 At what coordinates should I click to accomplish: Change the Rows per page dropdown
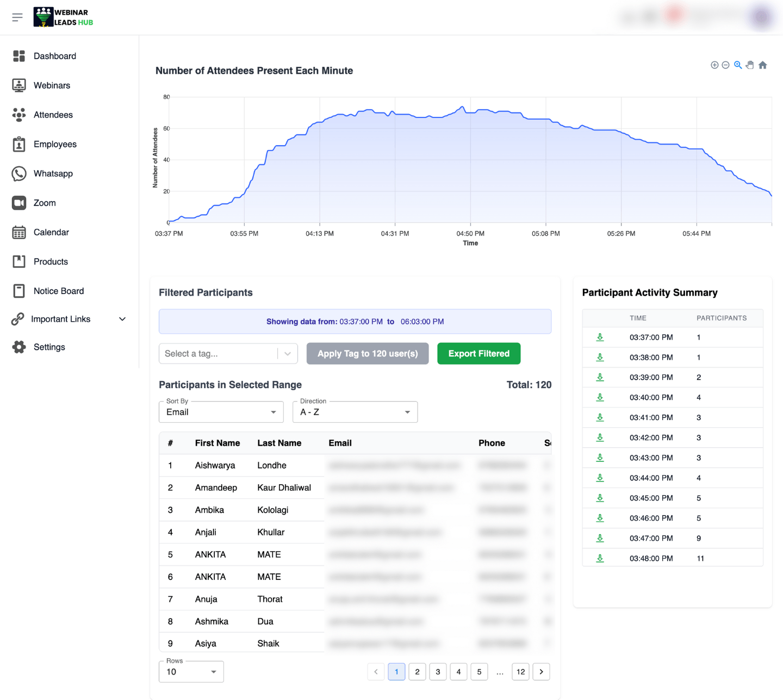(191, 672)
